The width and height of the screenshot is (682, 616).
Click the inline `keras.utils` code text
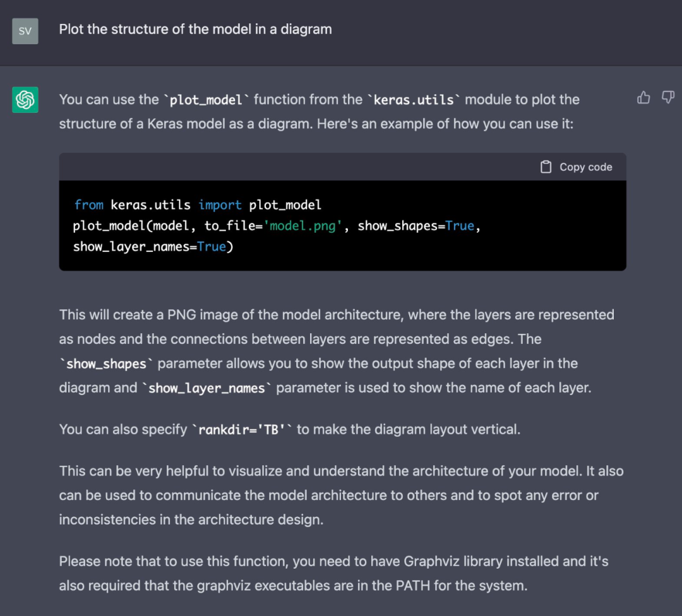point(413,100)
